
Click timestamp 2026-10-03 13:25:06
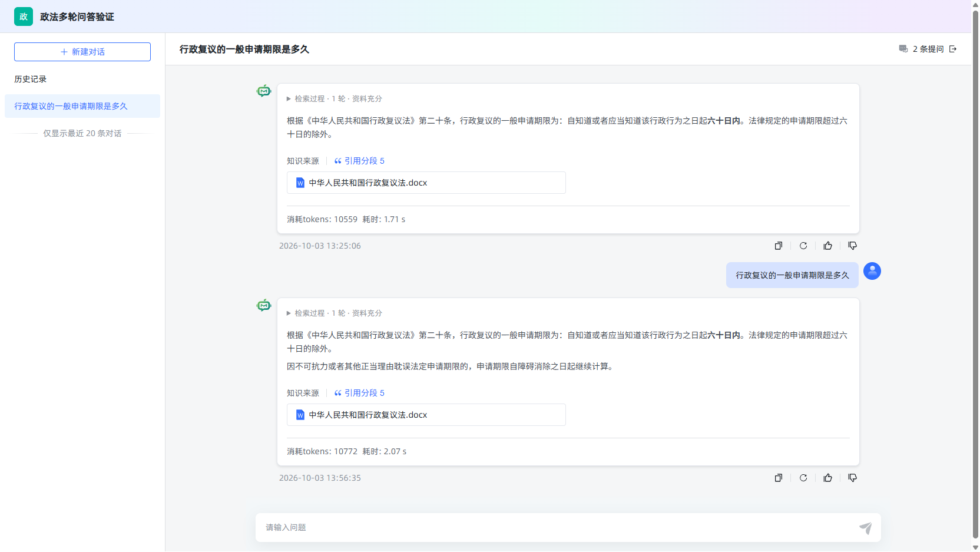[x=320, y=246]
